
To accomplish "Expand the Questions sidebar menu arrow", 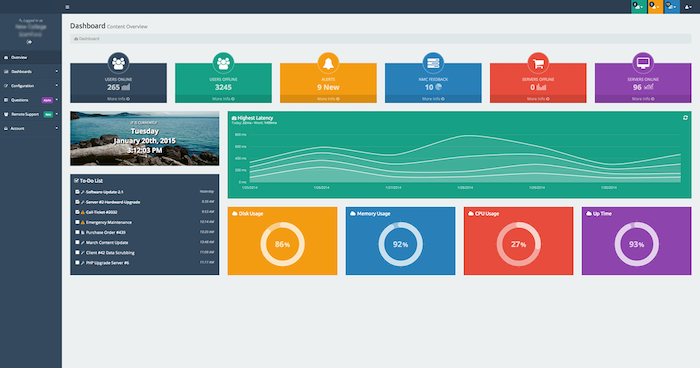I will (x=57, y=100).
